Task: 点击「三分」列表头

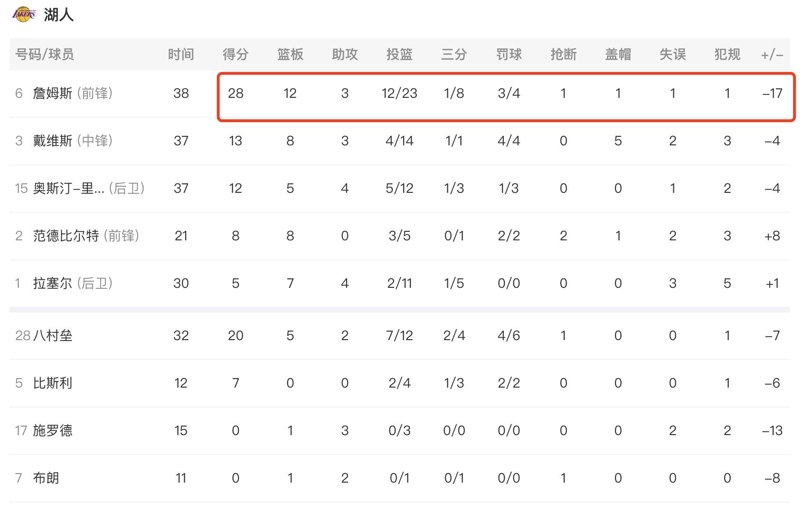Action: [454, 54]
